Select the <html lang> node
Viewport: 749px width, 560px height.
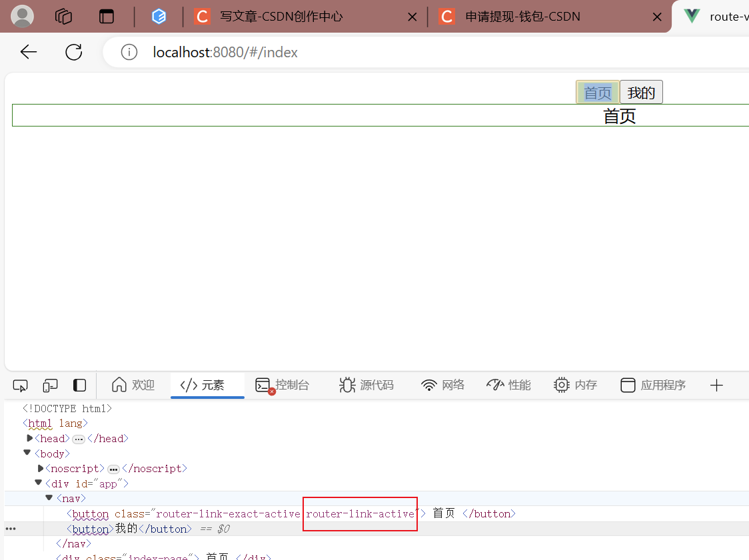click(x=55, y=423)
